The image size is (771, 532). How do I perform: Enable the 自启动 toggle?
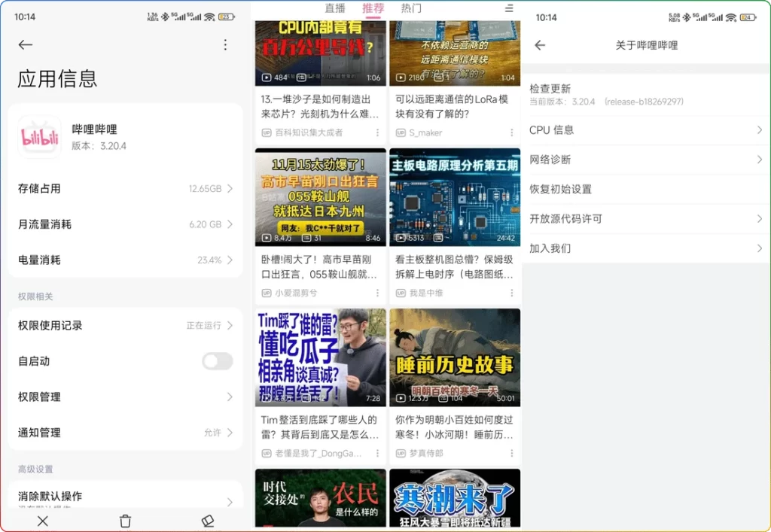[217, 361]
